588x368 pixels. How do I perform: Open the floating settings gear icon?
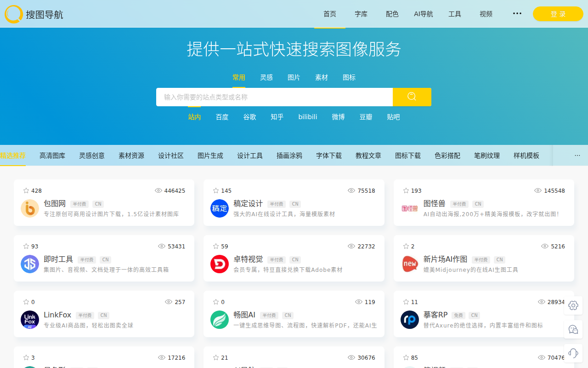[x=573, y=305]
